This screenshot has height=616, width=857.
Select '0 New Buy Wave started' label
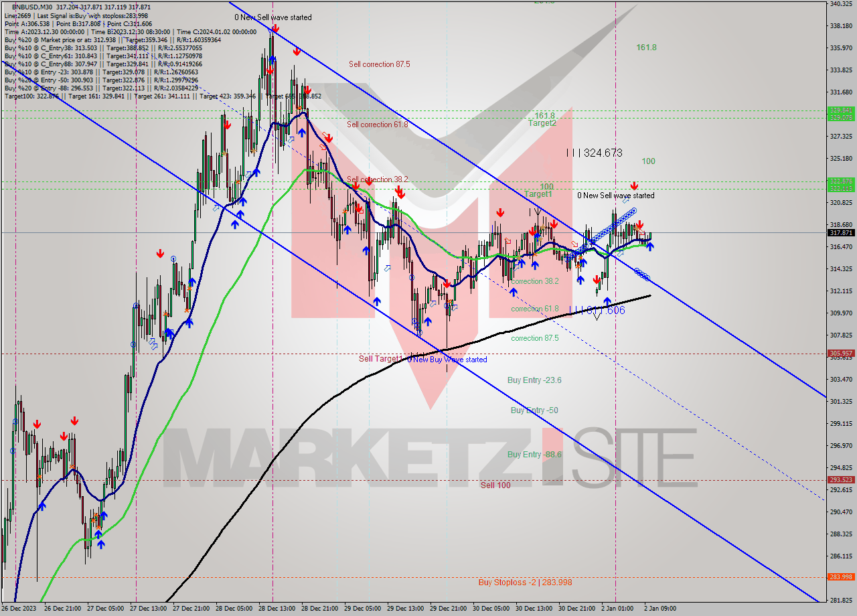(447, 360)
